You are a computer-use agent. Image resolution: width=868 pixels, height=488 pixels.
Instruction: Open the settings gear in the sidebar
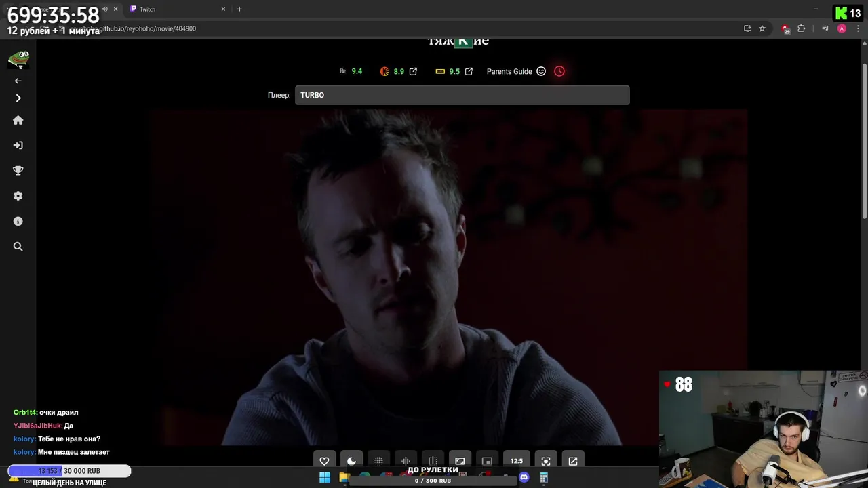coord(18,196)
